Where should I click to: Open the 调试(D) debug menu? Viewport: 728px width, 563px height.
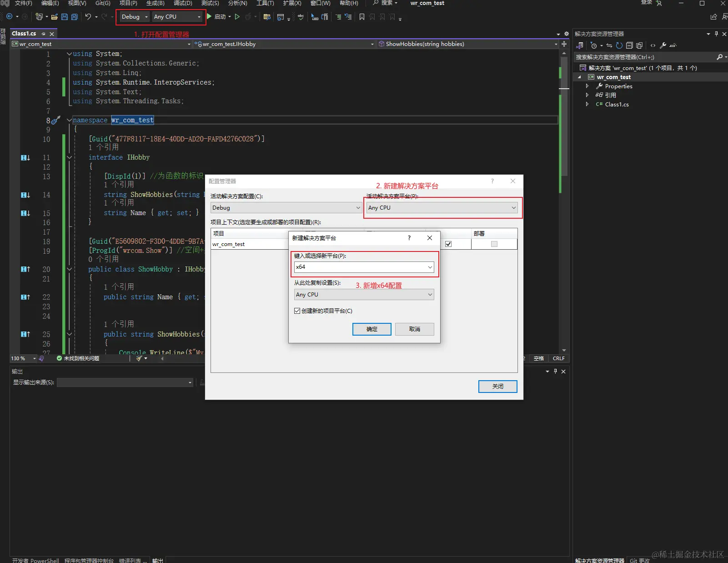(x=183, y=3)
